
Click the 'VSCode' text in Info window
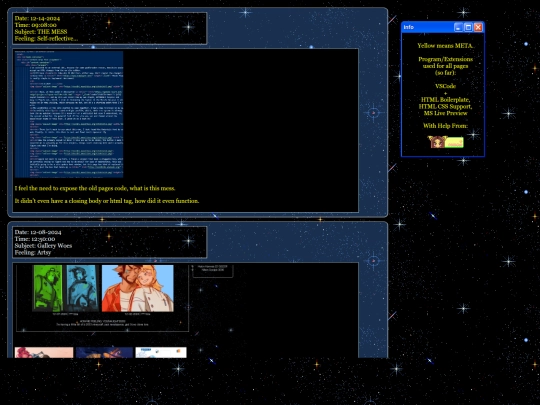445,86
